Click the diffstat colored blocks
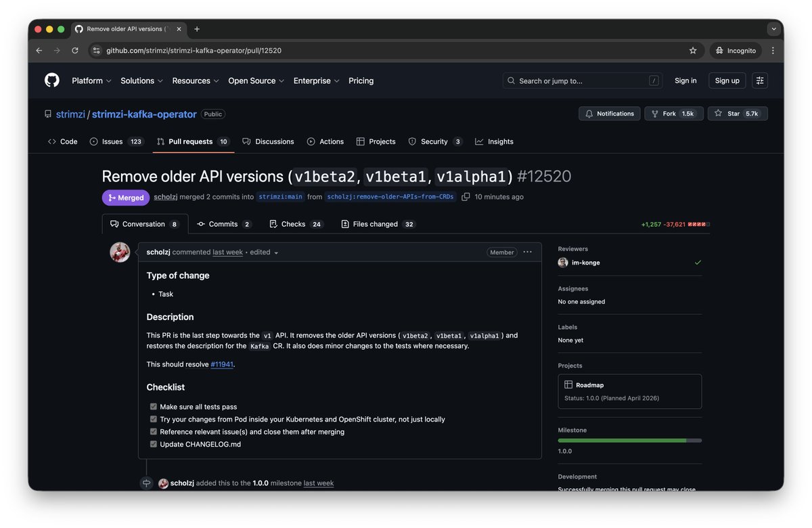 pyautogui.click(x=699, y=224)
